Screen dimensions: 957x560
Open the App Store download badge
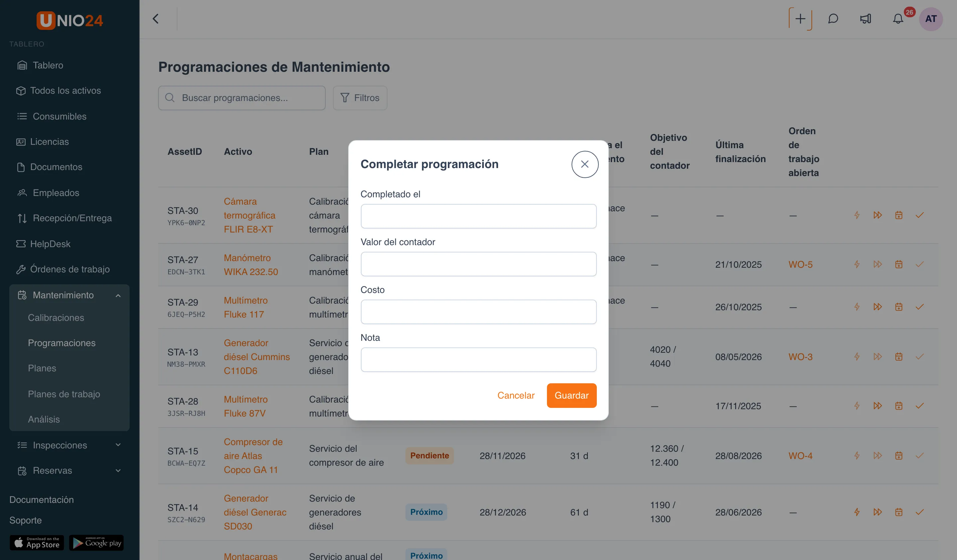coord(37,542)
